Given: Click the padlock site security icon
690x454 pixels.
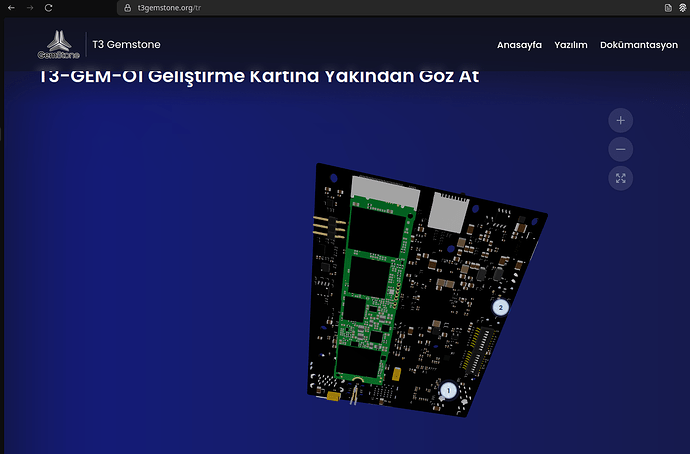Looking at the screenshot, I should pos(127,7).
